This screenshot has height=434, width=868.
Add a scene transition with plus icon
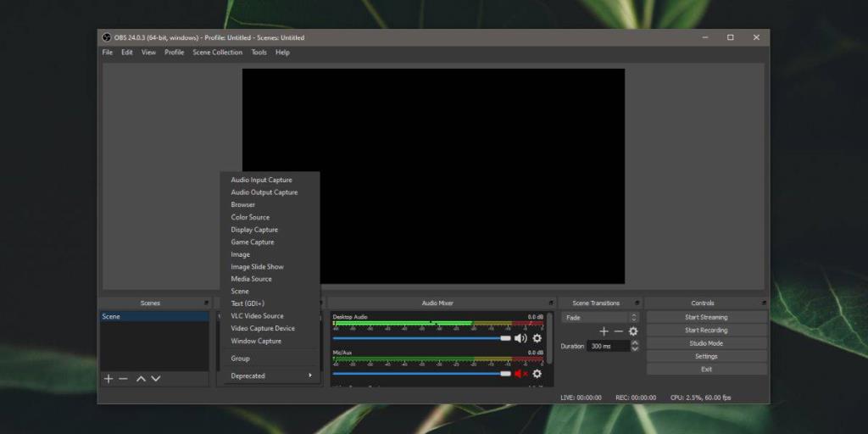click(604, 331)
